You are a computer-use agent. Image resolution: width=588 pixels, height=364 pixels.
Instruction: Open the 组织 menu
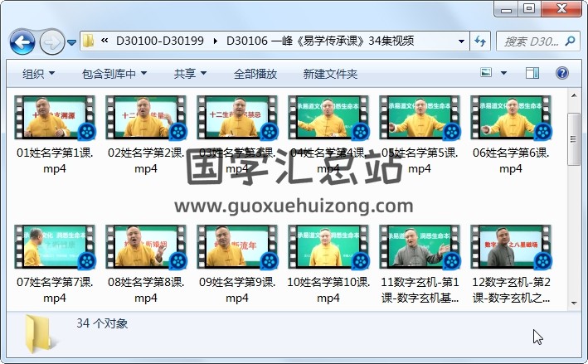click(x=38, y=74)
